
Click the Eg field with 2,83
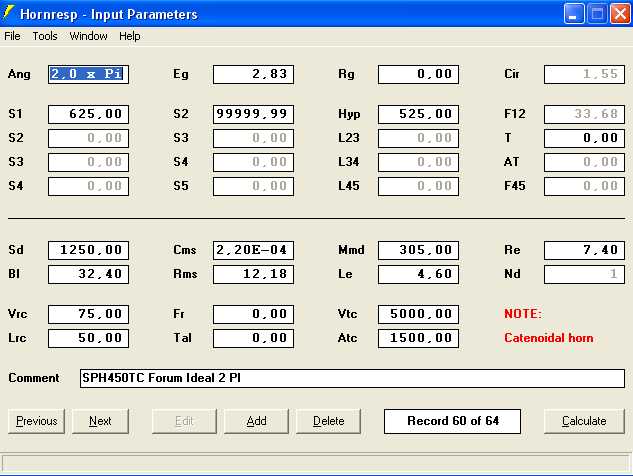tap(253, 74)
